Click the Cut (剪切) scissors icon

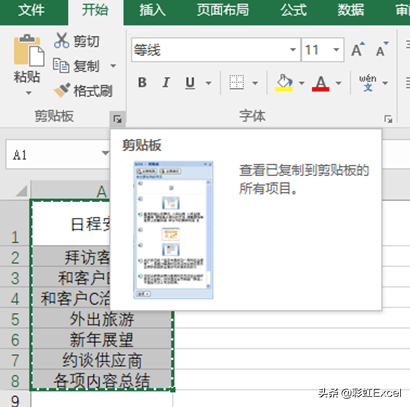(x=61, y=41)
